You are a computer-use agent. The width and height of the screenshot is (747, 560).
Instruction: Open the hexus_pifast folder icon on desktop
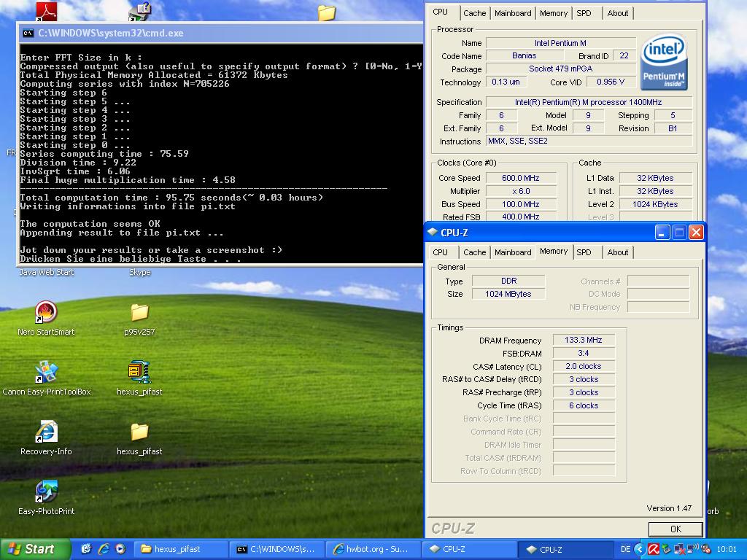pyautogui.click(x=139, y=432)
